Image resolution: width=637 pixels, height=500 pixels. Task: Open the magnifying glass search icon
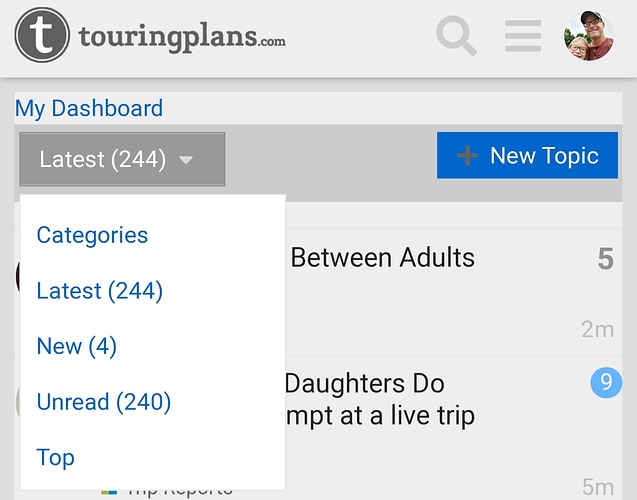point(456,36)
